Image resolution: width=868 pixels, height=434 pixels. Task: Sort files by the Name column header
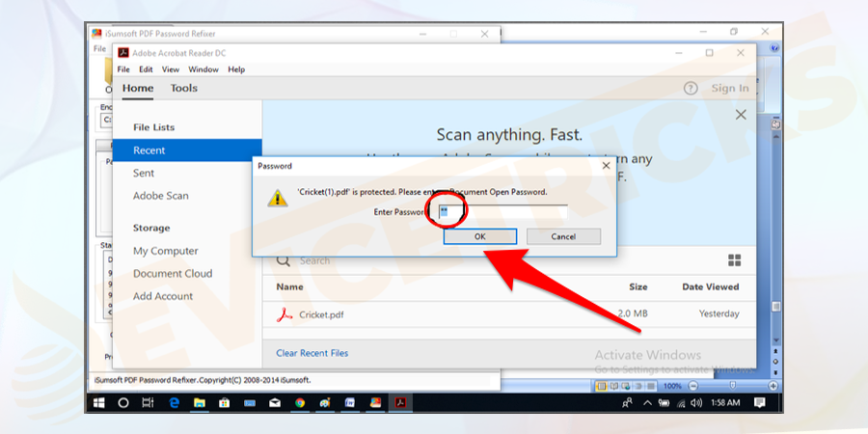tap(290, 286)
